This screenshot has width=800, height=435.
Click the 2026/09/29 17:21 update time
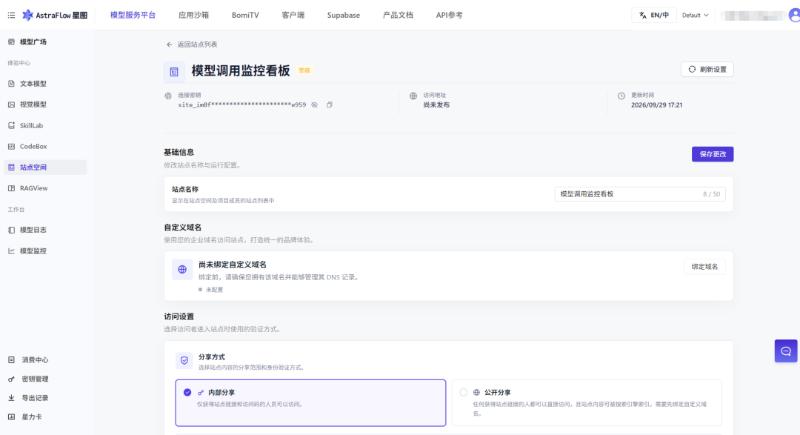point(657,105)
